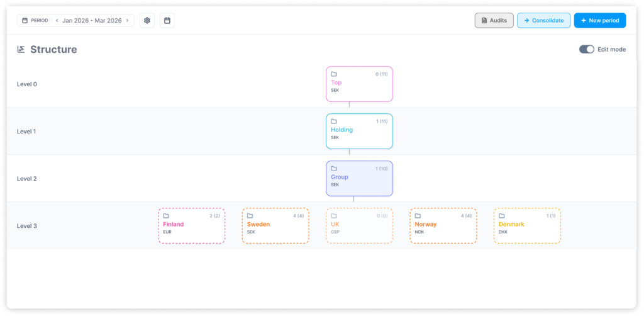This screenshot has width=644, height=316.
Task: Select the Denmark node name
Action: coord(511,224)
